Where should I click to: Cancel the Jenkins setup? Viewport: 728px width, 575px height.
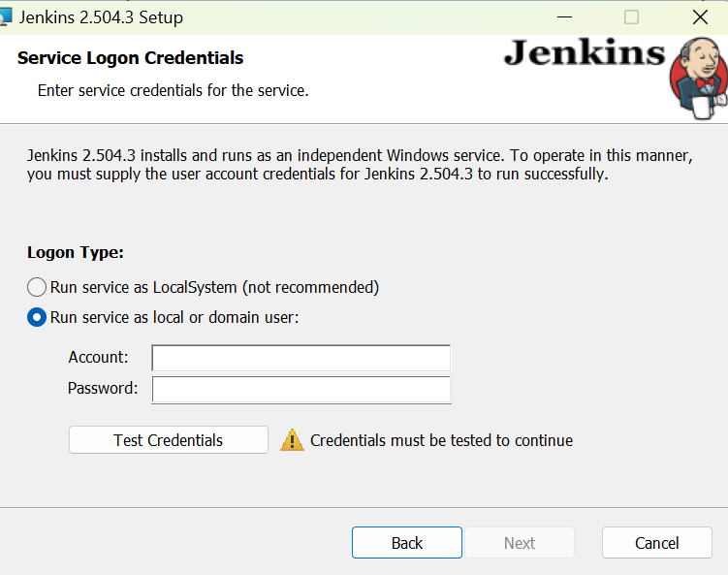click(x=657, y=542)
